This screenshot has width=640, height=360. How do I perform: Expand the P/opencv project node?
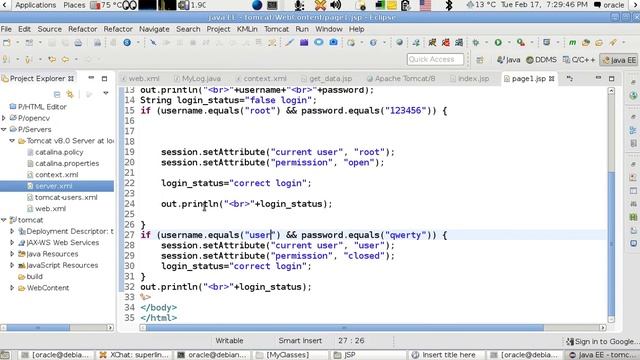[x=4, y=118]
